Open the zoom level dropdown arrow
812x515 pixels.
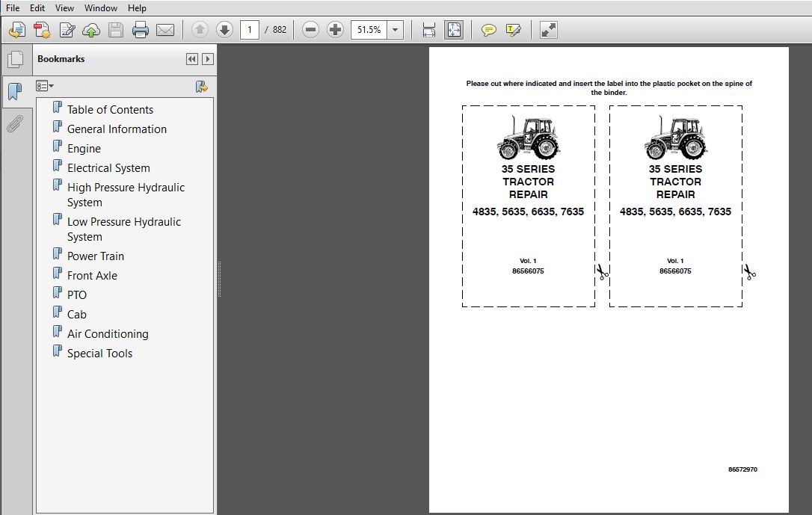395,30
